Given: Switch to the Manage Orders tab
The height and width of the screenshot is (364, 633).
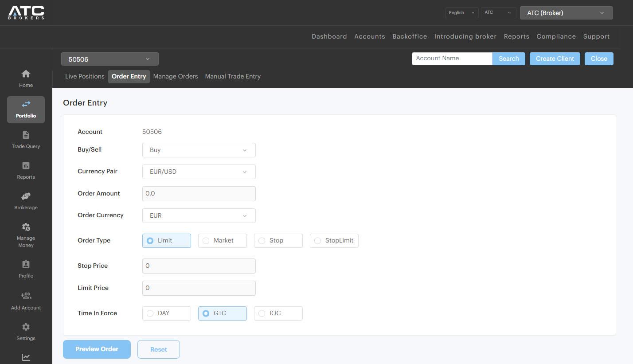Looking at the screenshot, I should click(176, 76).
